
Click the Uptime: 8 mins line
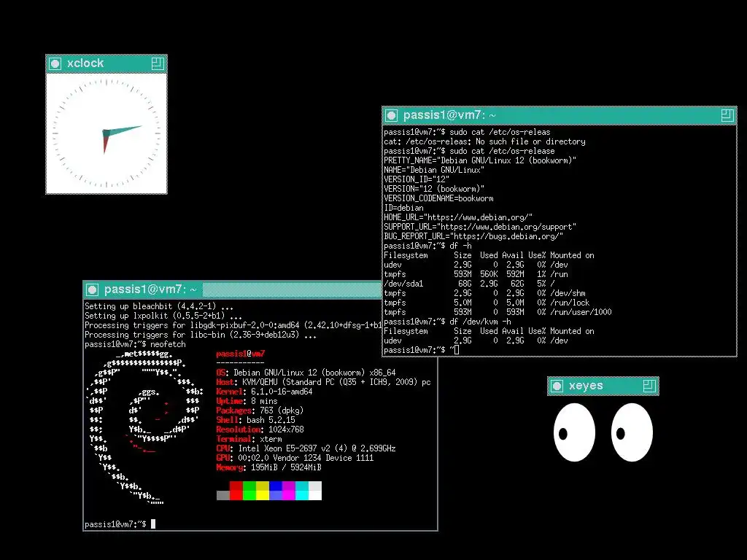coord(247,401)
